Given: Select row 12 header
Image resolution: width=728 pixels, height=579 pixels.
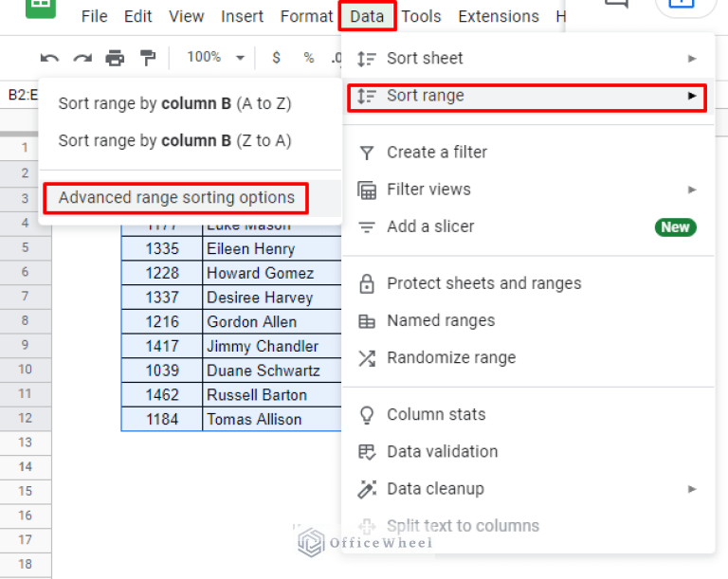Looking at the screenshot, I should tap(25, 419).
